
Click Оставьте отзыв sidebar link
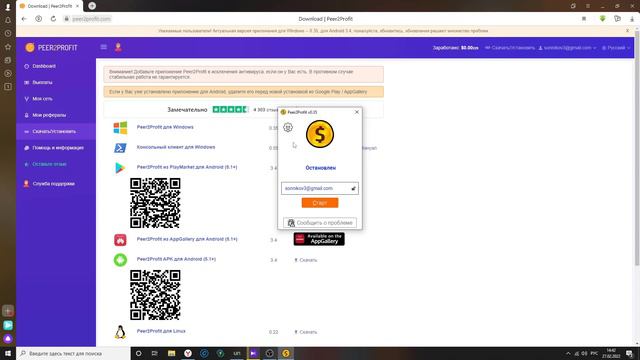(49, 164)
